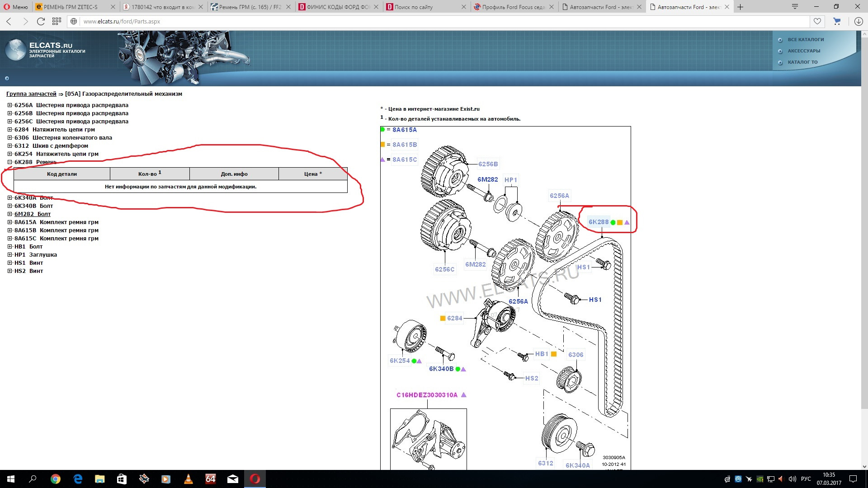Click the 'Цена *' column header
This screenshot has width=868, height=488.
313,174
